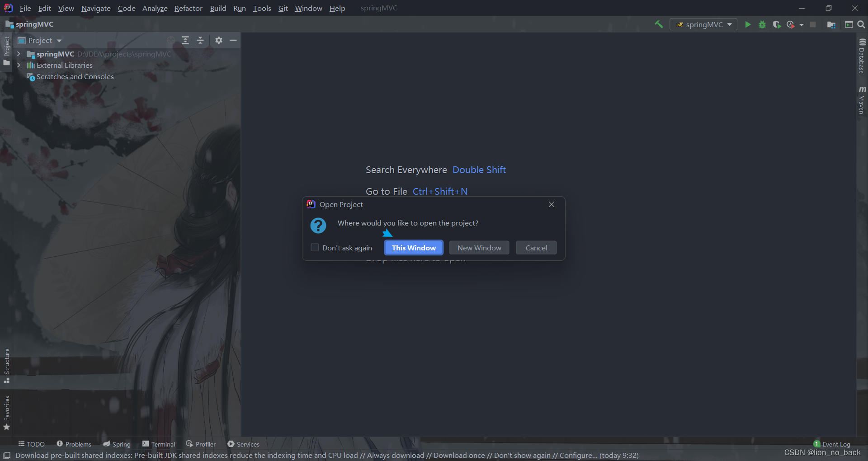Open the Services tool window tab

point(243,444)
